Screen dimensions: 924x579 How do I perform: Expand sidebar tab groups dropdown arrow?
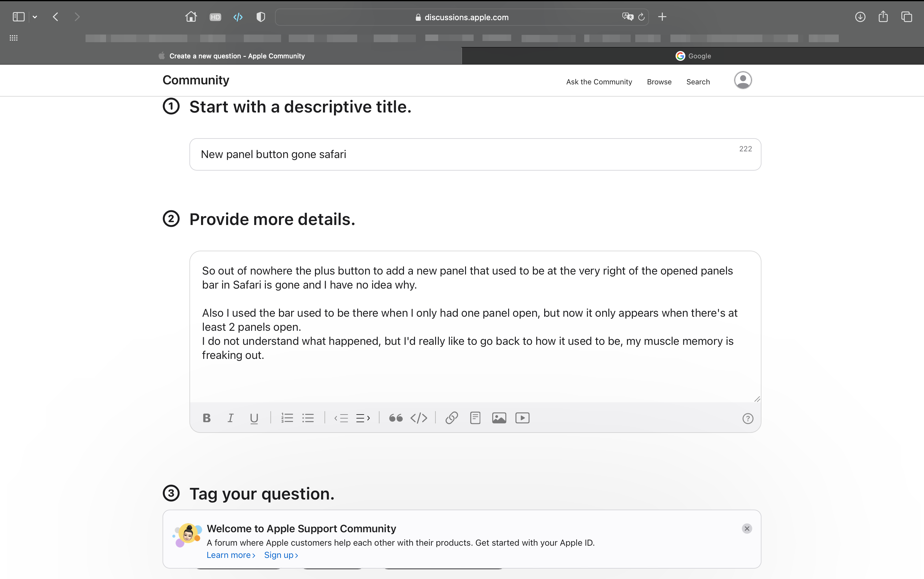35,17
